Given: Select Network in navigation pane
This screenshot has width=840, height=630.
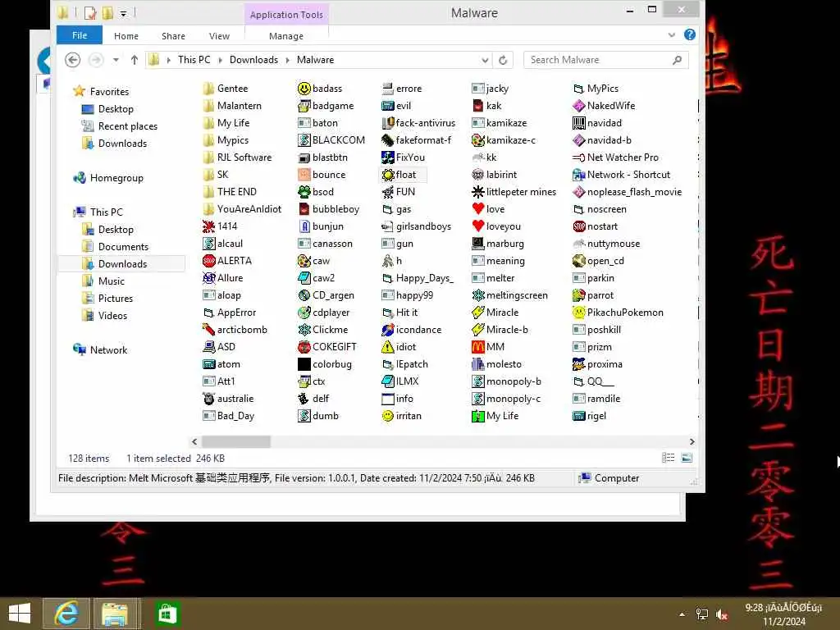Looking at the screenshot, I should (100, 350).
